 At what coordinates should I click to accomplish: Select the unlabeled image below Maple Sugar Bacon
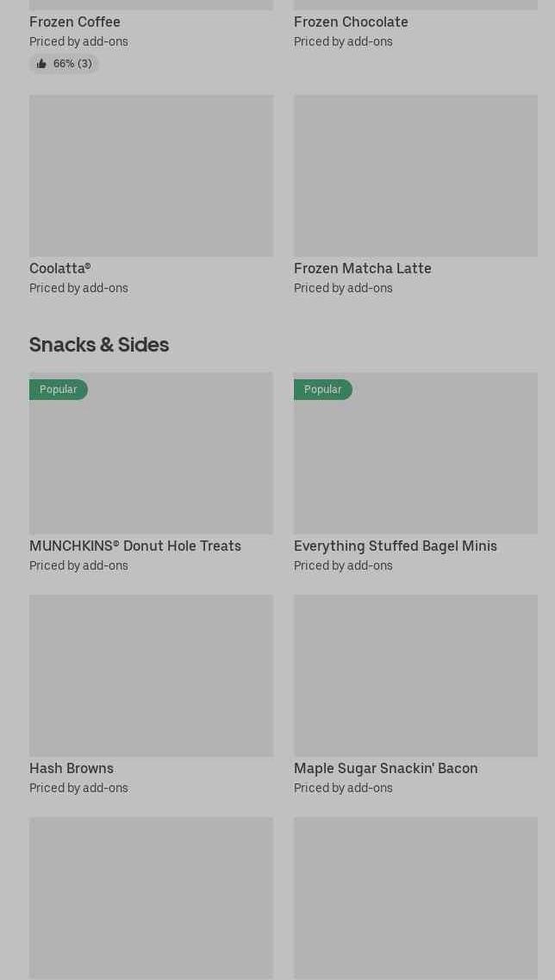pos(415,897)
